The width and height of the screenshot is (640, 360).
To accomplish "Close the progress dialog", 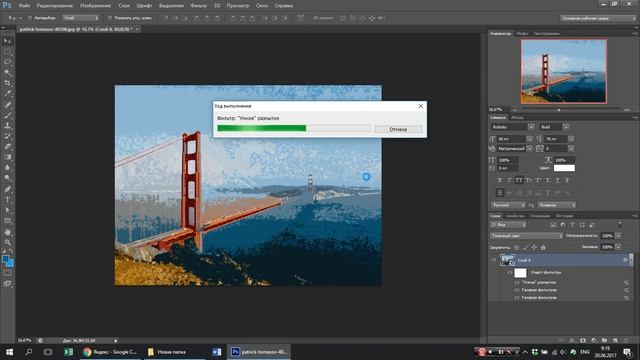I will point(421,106).
